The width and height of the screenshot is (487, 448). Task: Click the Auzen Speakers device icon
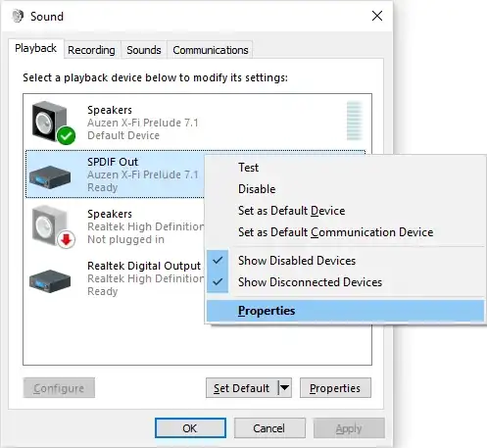coord(53,123)
